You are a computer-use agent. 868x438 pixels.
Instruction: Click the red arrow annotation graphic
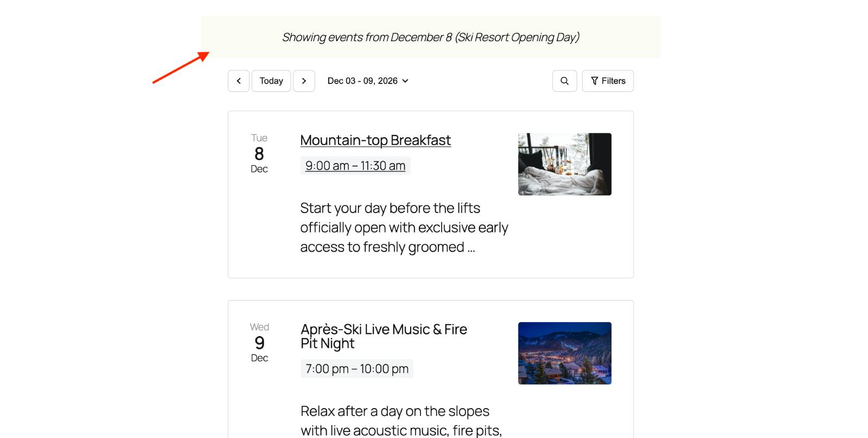click(181, 68)
